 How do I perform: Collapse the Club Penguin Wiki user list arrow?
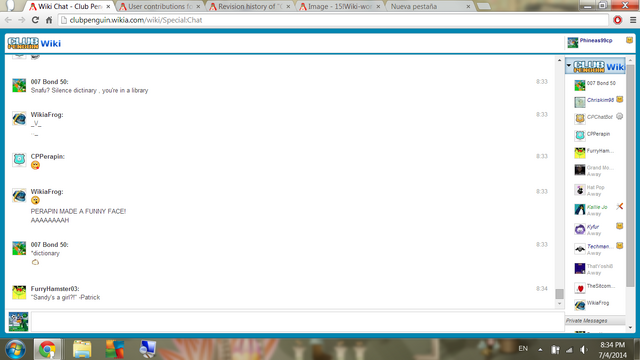click(569, 65)
